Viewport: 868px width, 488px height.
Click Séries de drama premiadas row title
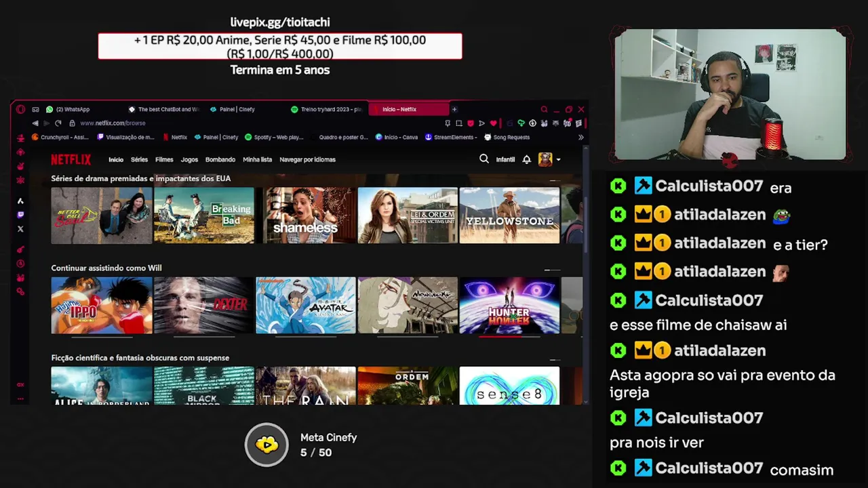(141, 178)
